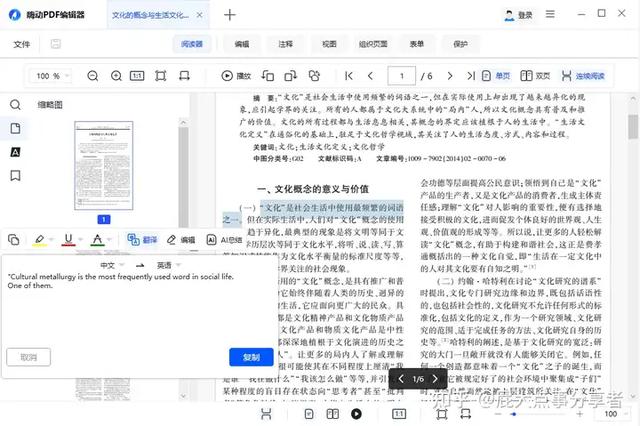Apply highlight pen to selected text
The width and height of the screenshot is (640, 426).
tap(39, 240)
